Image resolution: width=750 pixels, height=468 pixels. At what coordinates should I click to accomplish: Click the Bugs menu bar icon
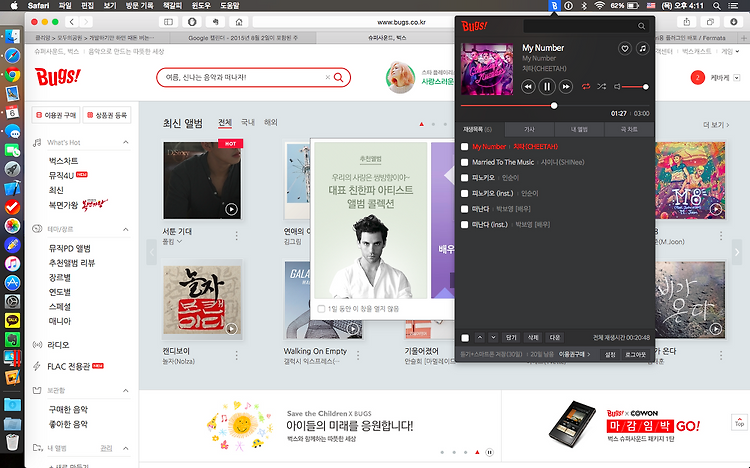tap(554, 6)
